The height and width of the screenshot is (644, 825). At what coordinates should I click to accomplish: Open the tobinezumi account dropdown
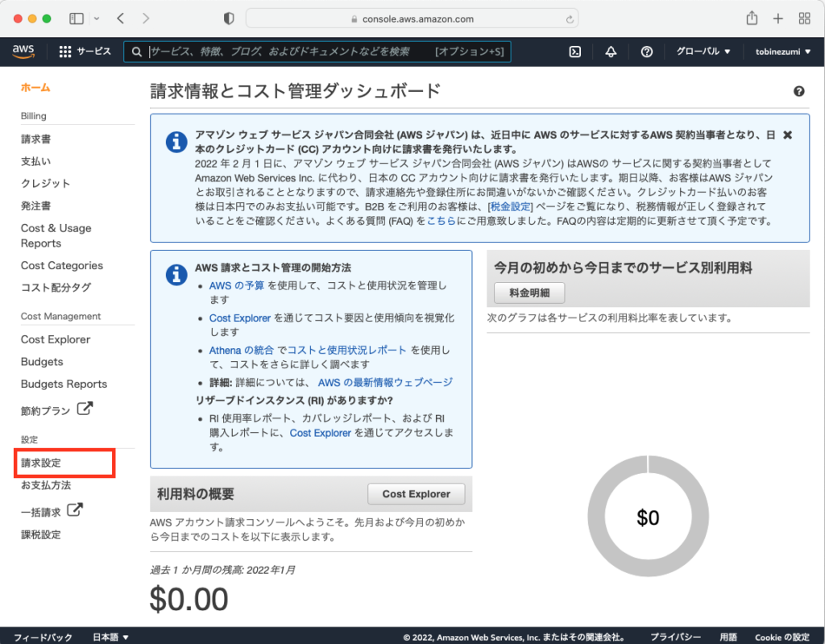pyautogui.click(x=782, y=52)
